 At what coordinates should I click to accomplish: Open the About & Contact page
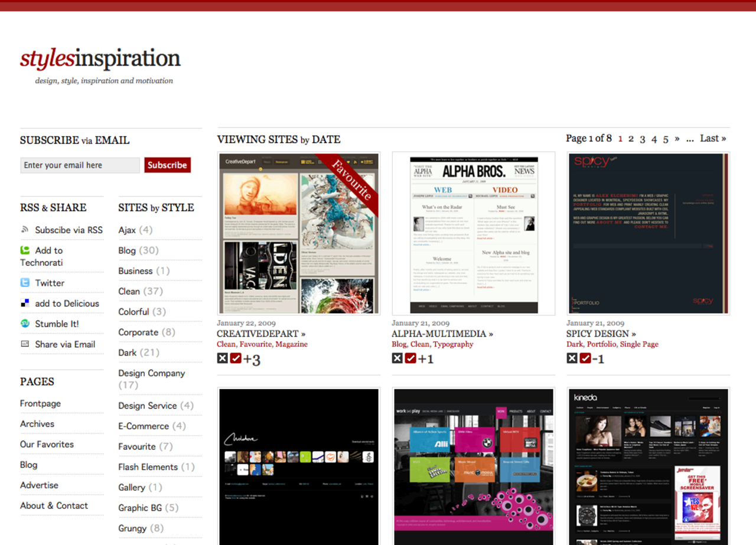[54, 505]
